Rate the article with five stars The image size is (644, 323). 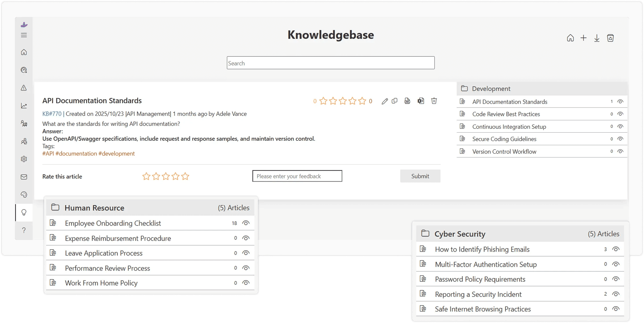(185, 176)
